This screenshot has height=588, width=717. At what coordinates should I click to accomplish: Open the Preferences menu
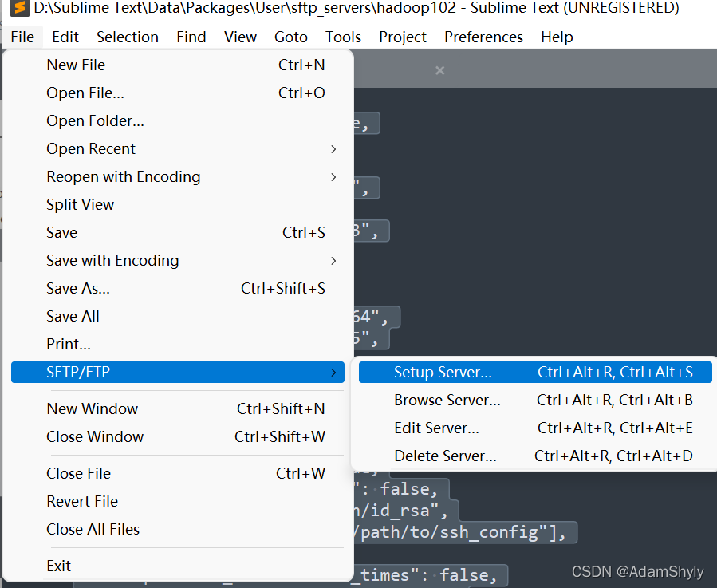483,37
